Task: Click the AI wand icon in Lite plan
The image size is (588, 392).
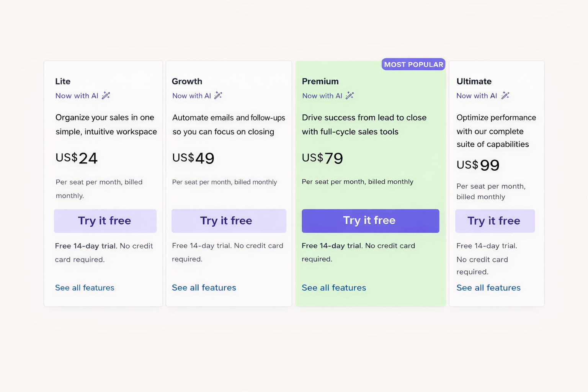Action: point(106,95)
